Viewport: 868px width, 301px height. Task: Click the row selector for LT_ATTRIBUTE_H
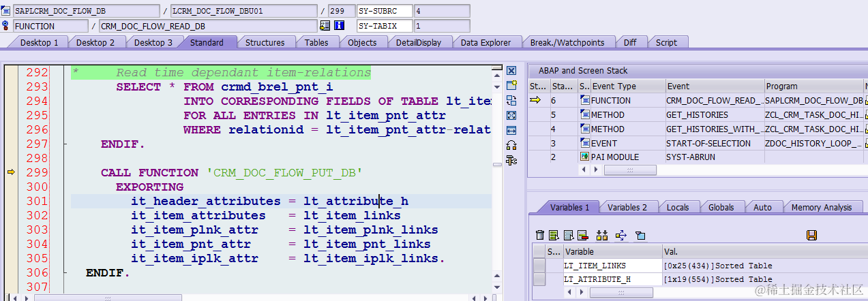(x=539, y=279)
